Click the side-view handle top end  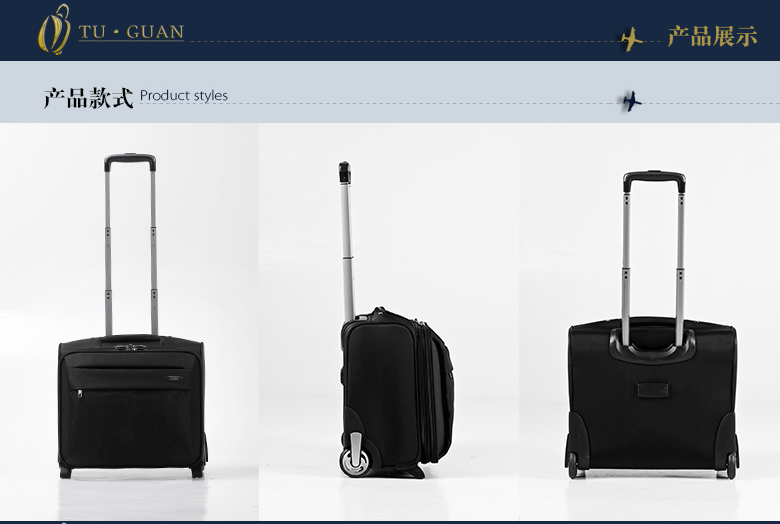pyautogui.click(x=344, y=172)
